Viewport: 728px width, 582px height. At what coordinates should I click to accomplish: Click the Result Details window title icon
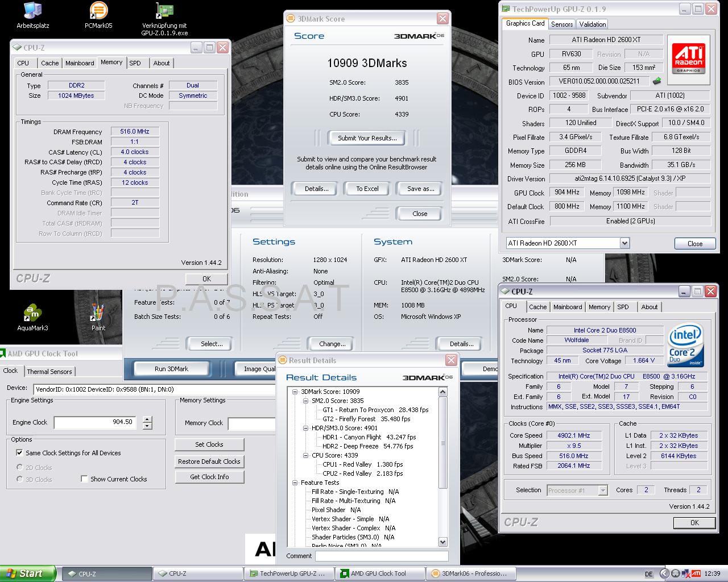pos(283,360)
